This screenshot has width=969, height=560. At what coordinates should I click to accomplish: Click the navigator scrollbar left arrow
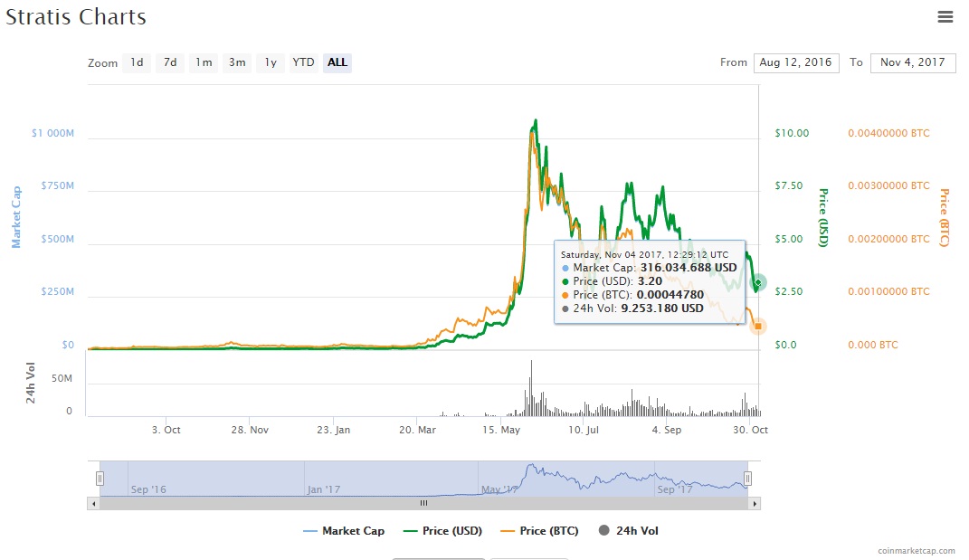pos(93,504)
